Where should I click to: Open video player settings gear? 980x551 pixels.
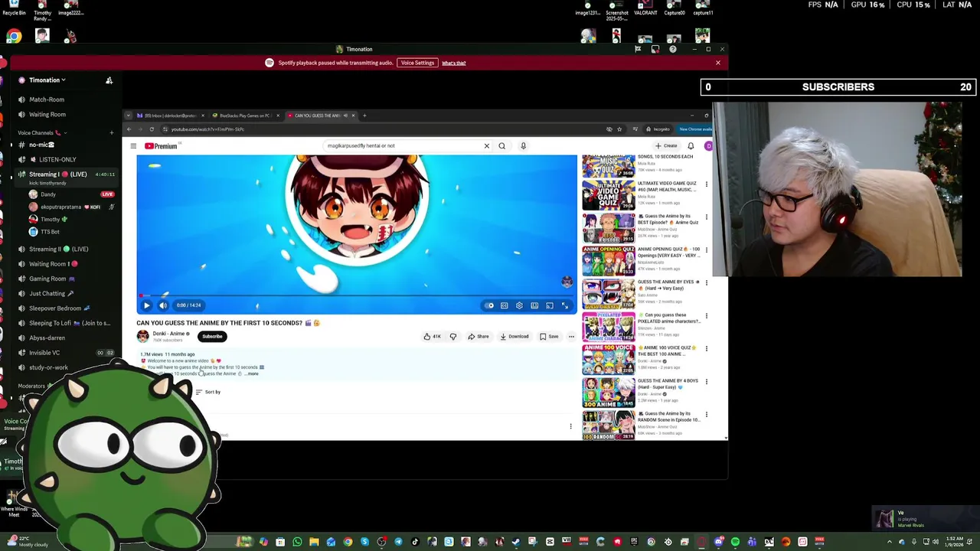(519, 305)
